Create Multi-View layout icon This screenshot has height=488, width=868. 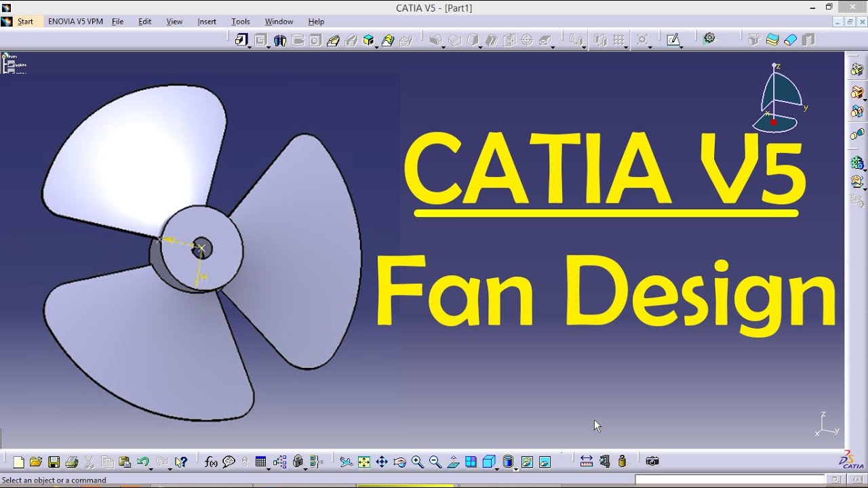click(x=471, y=462)
